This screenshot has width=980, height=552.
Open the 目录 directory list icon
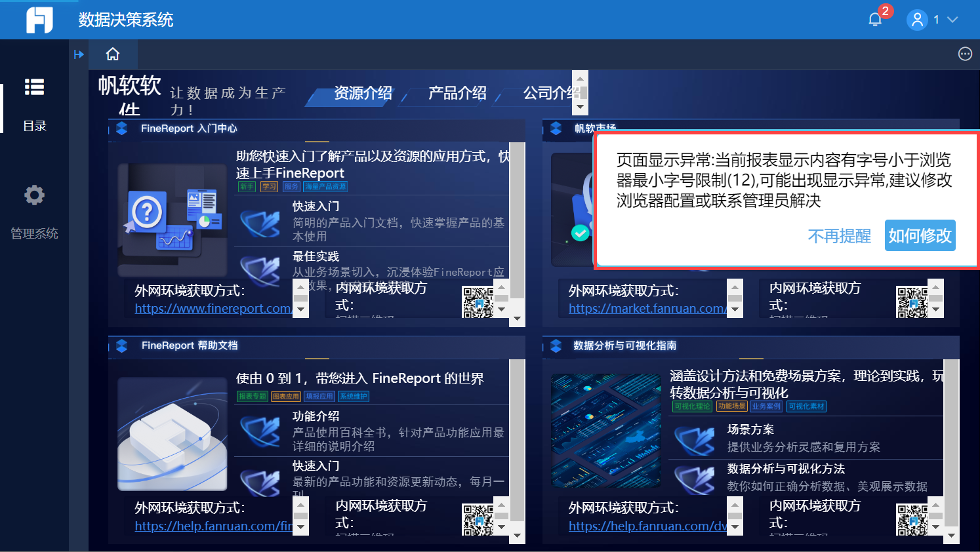[34, 87]
